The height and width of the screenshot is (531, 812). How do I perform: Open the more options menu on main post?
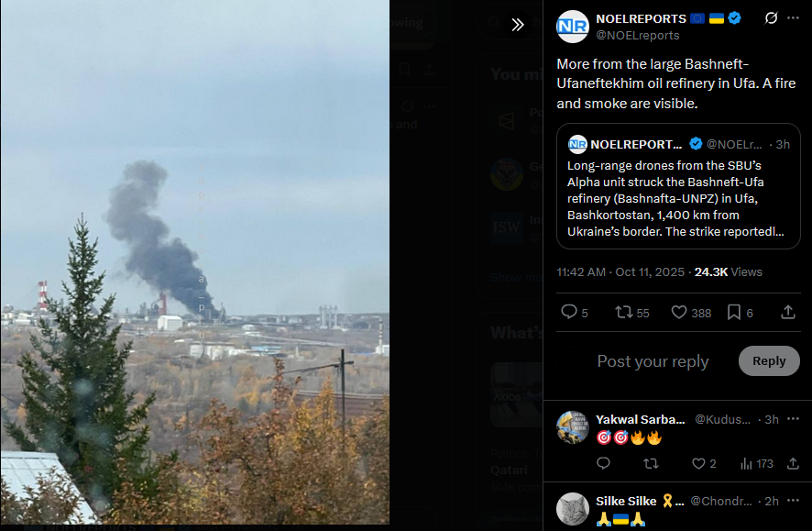click(793, 18)
